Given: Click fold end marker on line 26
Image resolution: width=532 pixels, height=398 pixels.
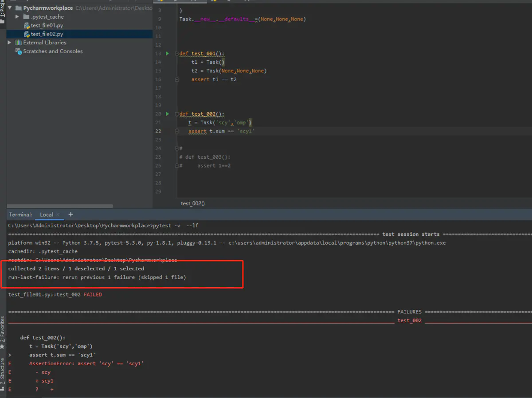Looking at the screenshot, I should click(176, 166).
